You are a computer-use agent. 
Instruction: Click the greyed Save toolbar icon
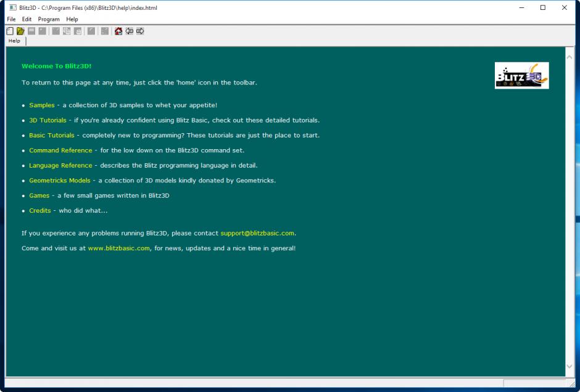[31, 31]
